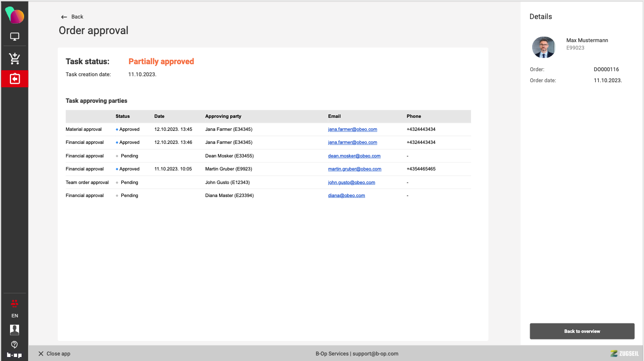The height and width of the screenshot is (361, 644).
Task: Open the monitor dashboard icon in sidebar
Action: (x=15, y=37)
